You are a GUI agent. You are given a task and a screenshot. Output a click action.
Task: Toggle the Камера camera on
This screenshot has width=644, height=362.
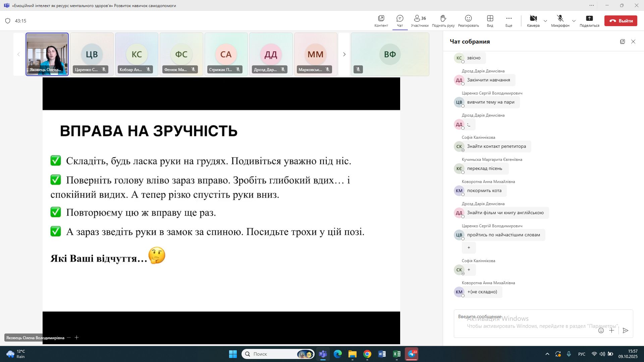pos(533,21)
